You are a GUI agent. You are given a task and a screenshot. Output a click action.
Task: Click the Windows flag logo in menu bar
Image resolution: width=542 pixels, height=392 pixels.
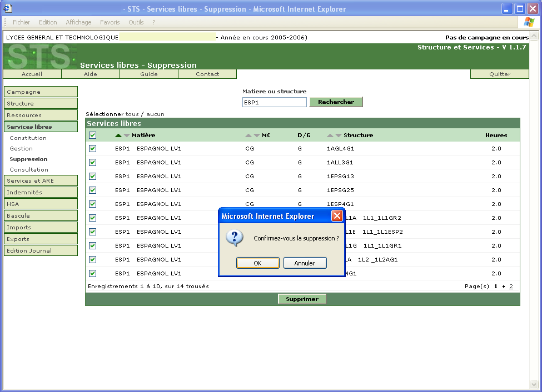pos(529,22)
